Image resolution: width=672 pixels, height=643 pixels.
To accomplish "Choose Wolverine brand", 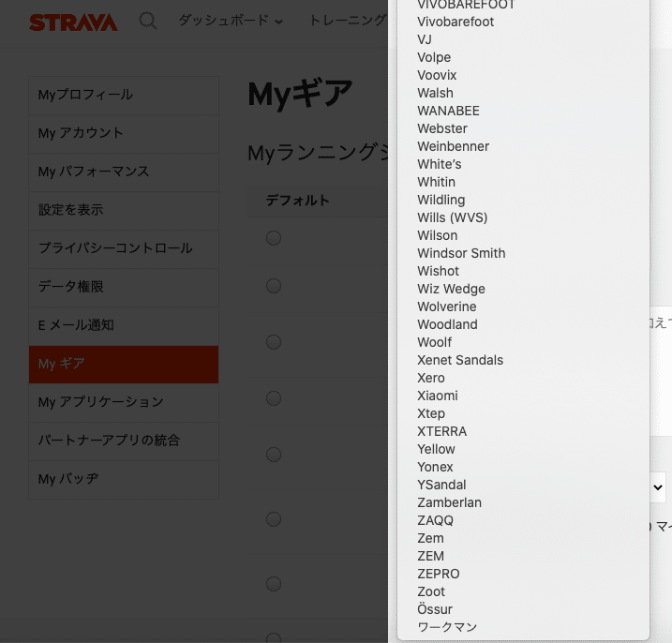I will click(x=523, y=307).
